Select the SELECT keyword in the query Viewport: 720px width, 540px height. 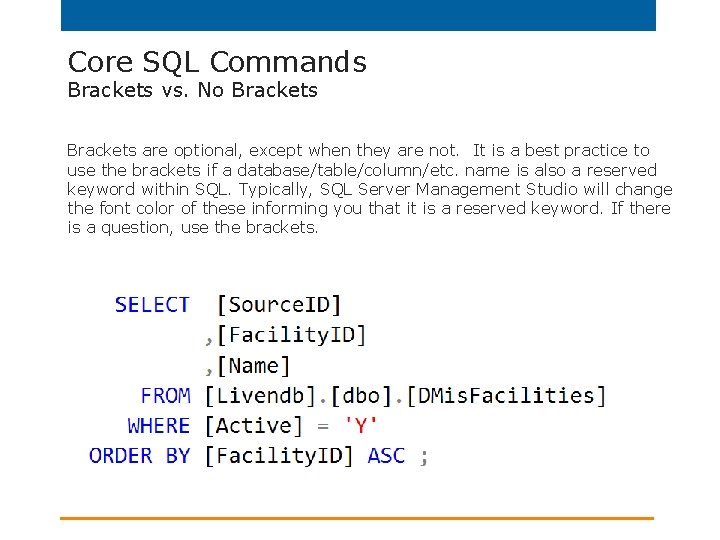pyautogui.click(x=152, y=305)
